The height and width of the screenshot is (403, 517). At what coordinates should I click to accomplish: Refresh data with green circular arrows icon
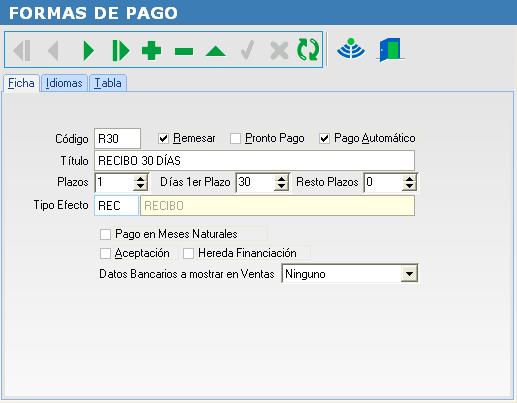tap(308, 50)
